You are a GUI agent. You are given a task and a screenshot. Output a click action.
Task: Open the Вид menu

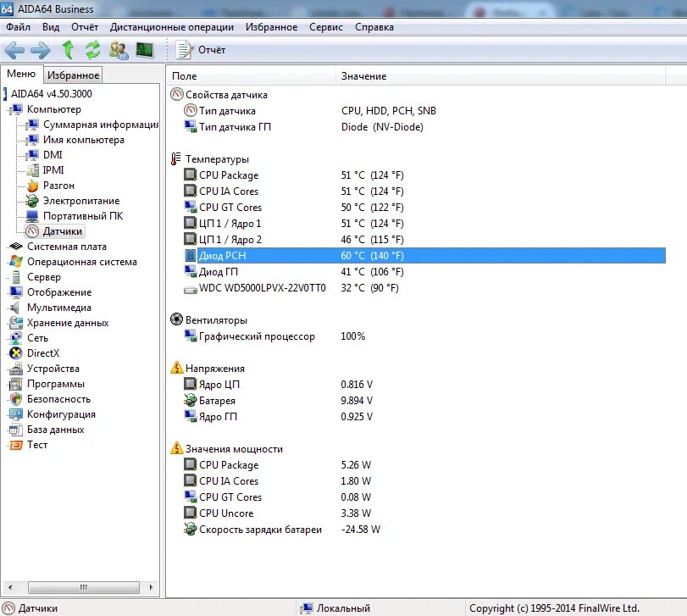click(x=51, y=27)
